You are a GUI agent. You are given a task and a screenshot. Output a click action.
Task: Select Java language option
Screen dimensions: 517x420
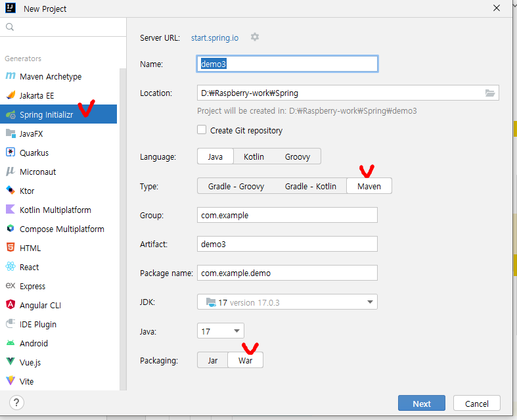[215, 156]
